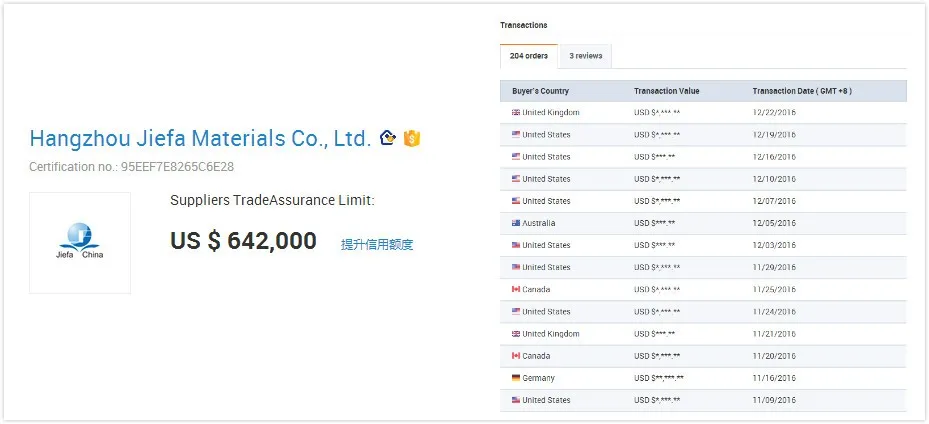Screen dimensions: 929x424
Task: Click the US $ 642,000 limit amount
Action: pos(244,241)
